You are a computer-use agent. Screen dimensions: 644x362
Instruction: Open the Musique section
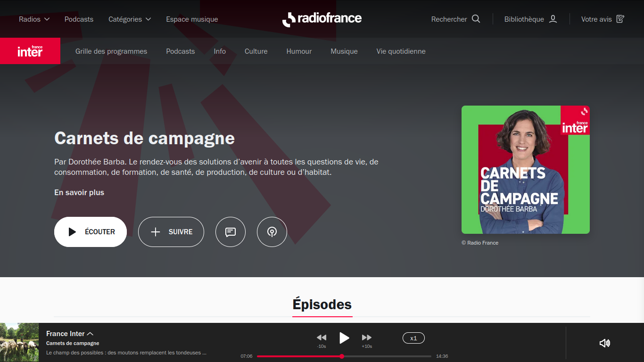point(344,51)
